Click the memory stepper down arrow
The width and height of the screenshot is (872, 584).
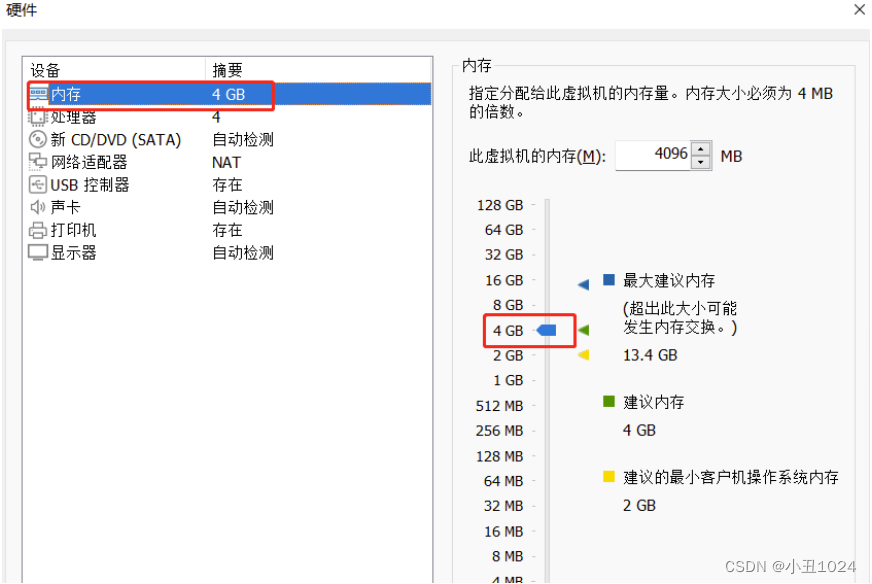(699, 160)
